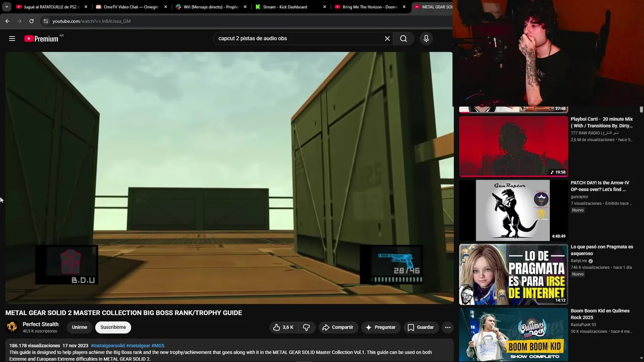Close the OmeTV Video Chat tab
Screen dimensions: 644x362
point(166,7)
